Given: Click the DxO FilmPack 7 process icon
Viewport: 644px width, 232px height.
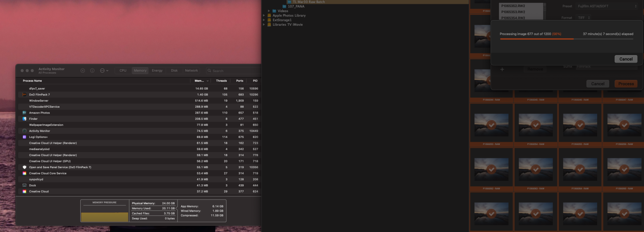Looking at the screenshot, I should coord(24,94).
